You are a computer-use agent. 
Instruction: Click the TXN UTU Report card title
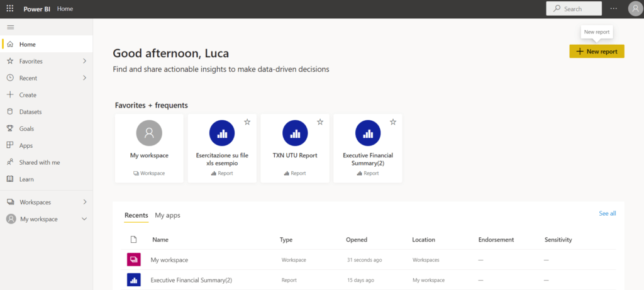295,155
